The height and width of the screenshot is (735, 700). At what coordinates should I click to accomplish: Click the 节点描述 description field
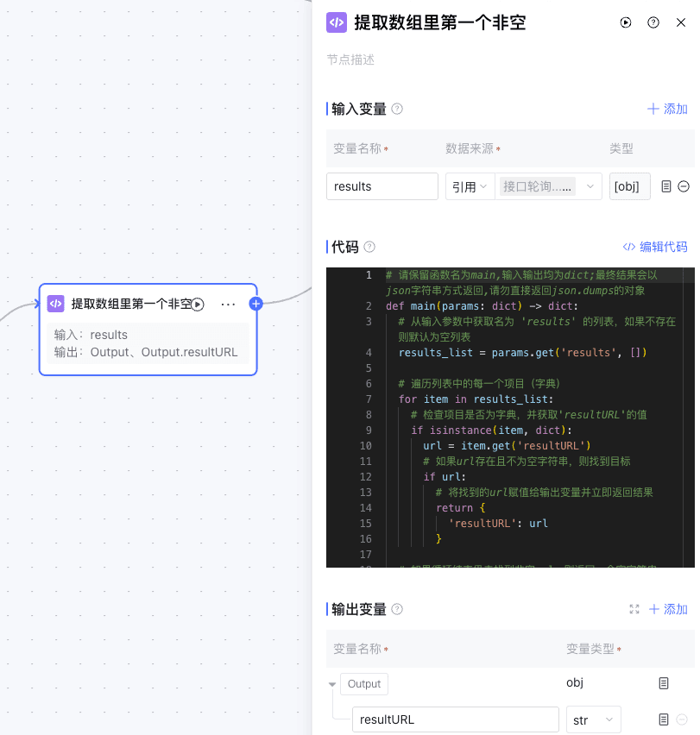pyautogui.click(x=432, y=60)
